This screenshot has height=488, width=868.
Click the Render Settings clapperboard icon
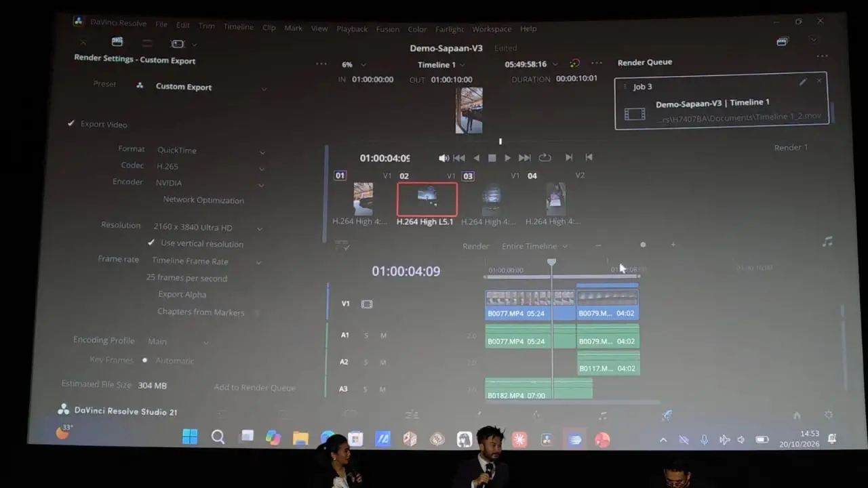[117, 42]
